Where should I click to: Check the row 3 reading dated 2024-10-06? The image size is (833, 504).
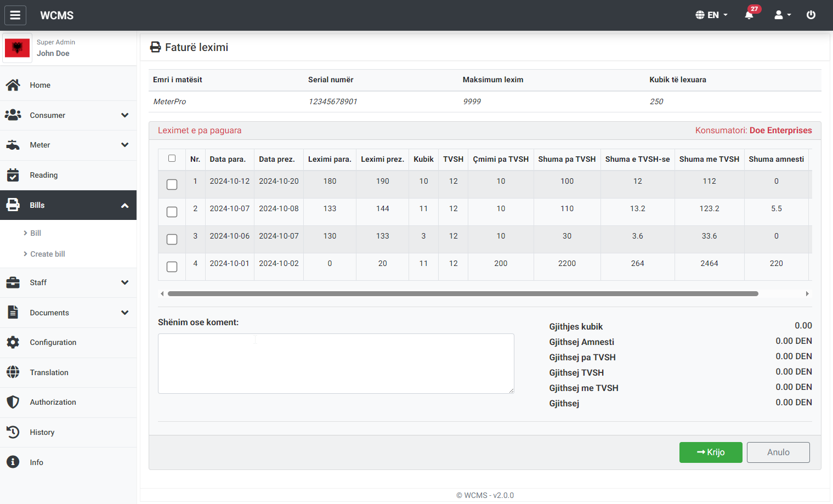172,239
